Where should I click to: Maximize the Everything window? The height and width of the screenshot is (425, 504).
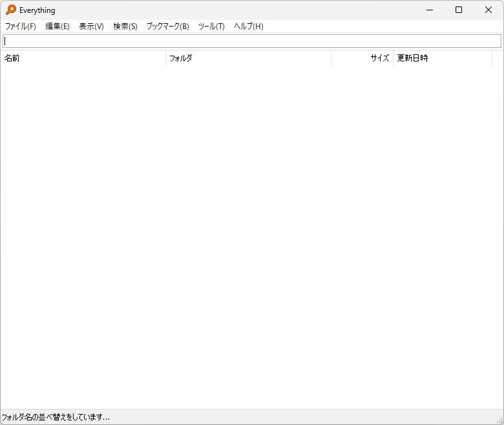coord(459,10)
